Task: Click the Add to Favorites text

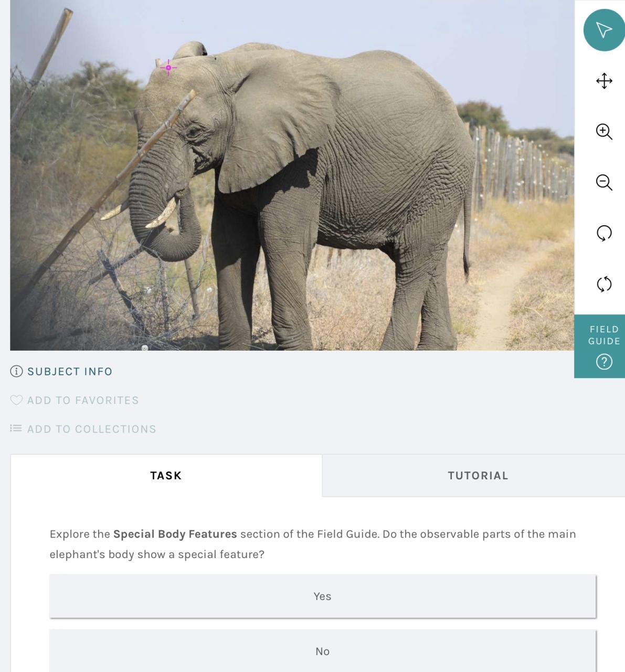Action: point(83,401)
